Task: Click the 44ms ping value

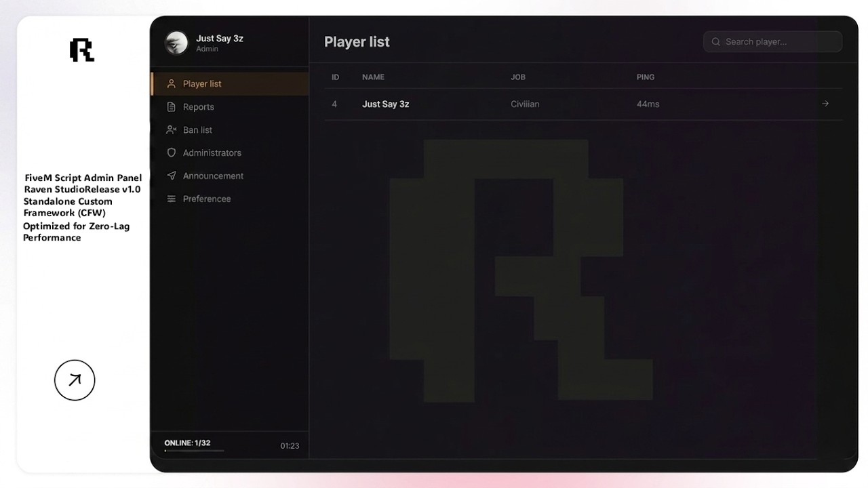Action: pos(648,104)
